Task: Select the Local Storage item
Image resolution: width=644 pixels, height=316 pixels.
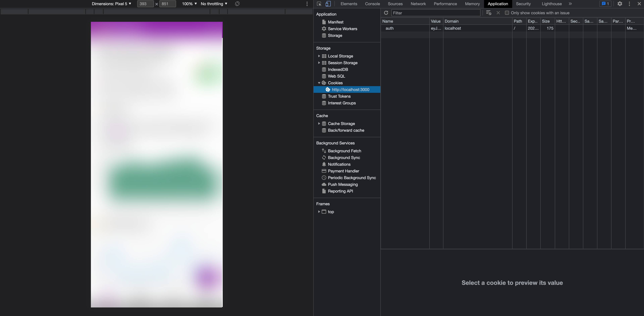Action: pyautogui.click(x=340, y=56)
